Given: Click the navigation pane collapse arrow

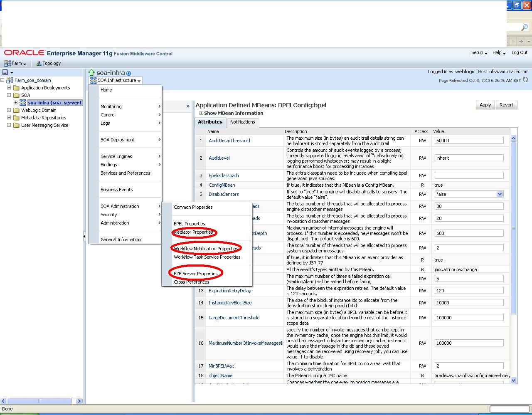Looking at the screenshot, I should click(x=84, y=237).
